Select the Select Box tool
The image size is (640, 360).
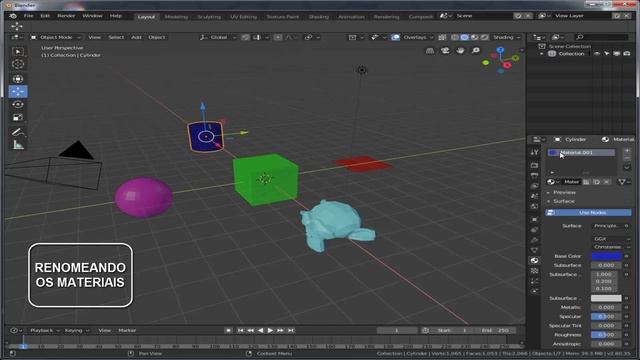tap(18, 51)
